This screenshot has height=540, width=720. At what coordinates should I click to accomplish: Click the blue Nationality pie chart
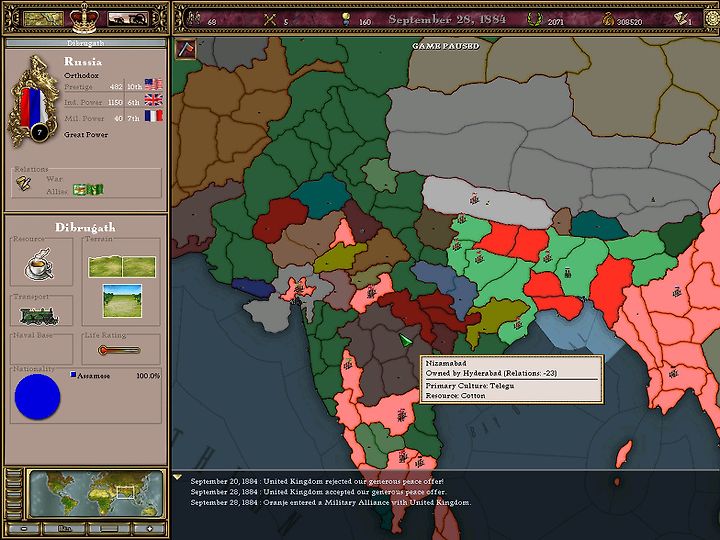[37, 396]
